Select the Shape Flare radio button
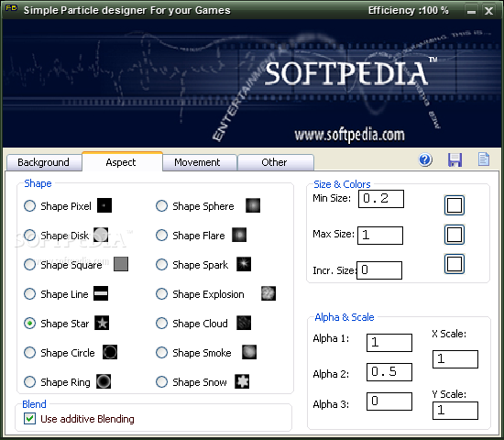This screenshot has height=440, width=504. click(x=161, y=235)
